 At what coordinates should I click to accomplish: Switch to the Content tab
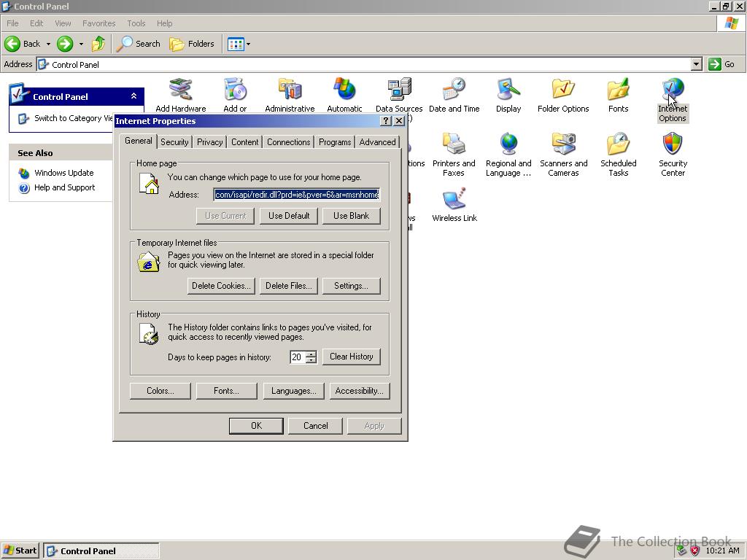(x=245, y=142)
